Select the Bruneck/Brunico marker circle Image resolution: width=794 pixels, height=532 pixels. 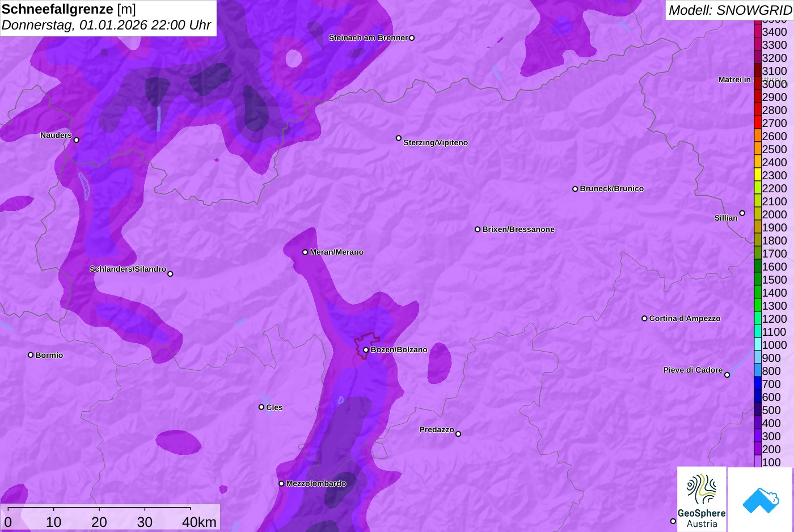pyautogui.click(x=575, y=189)
